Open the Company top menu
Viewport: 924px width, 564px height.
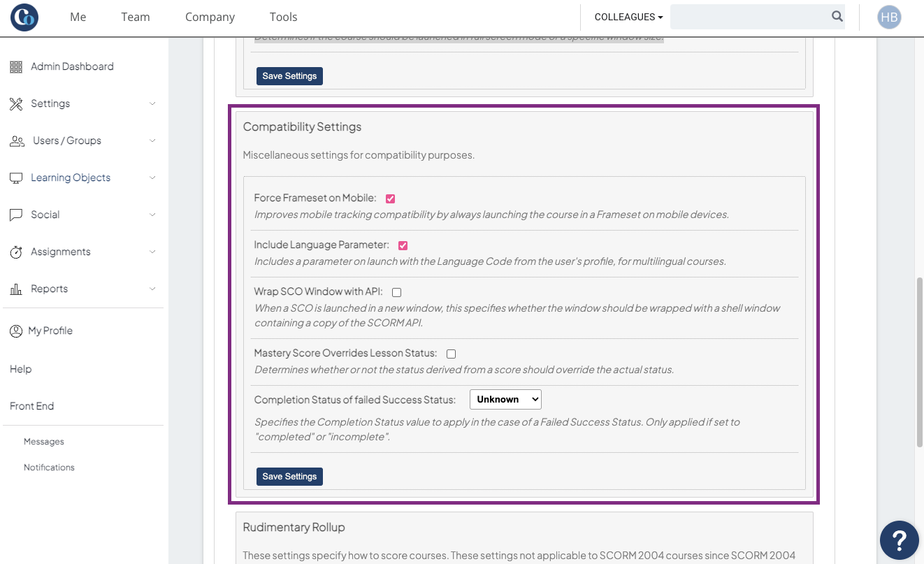click(x=210, y=17)
